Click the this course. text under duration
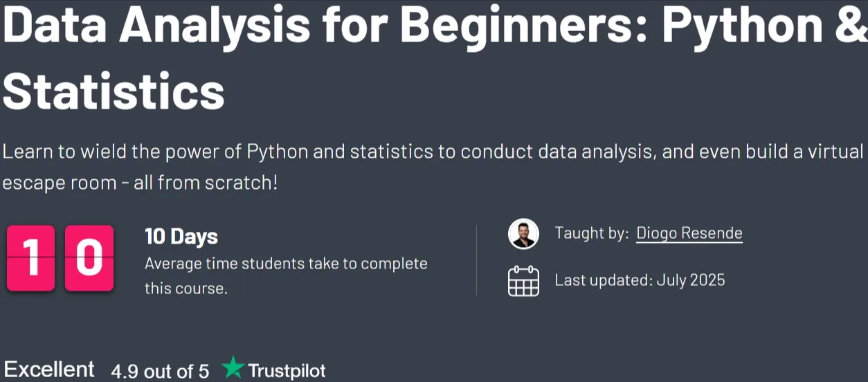The height and width of the screenshot is (382, 868). coord(186,289)
